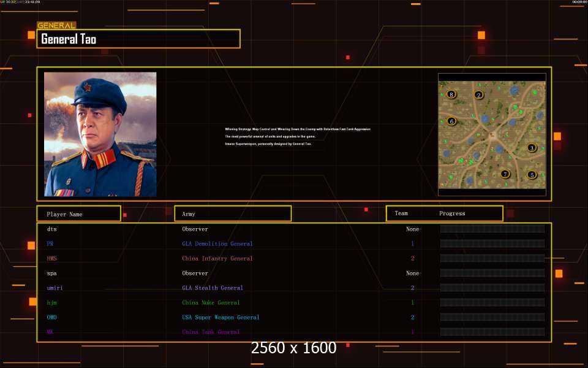Viewport: 588px width, 368px height.
Task: Click the Team column header
Action: point(401,213)
